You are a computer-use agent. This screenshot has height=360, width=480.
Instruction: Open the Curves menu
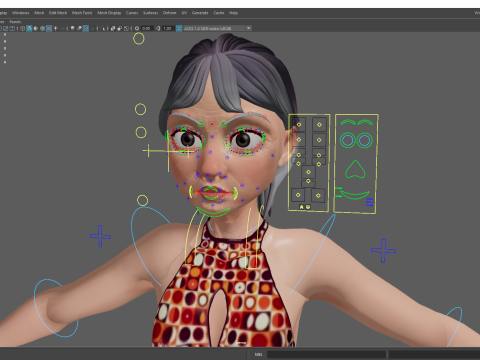(x=132, y=13)
